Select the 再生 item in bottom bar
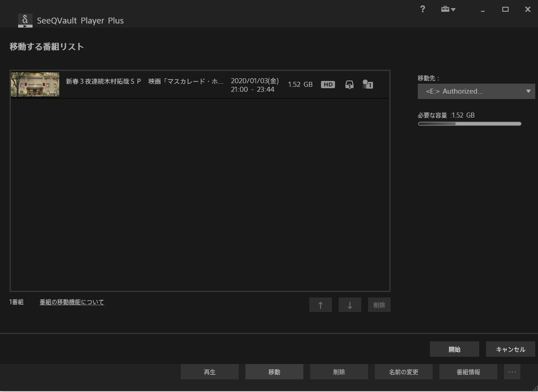Viewport: 538px width, 392px height. [210, 372]
